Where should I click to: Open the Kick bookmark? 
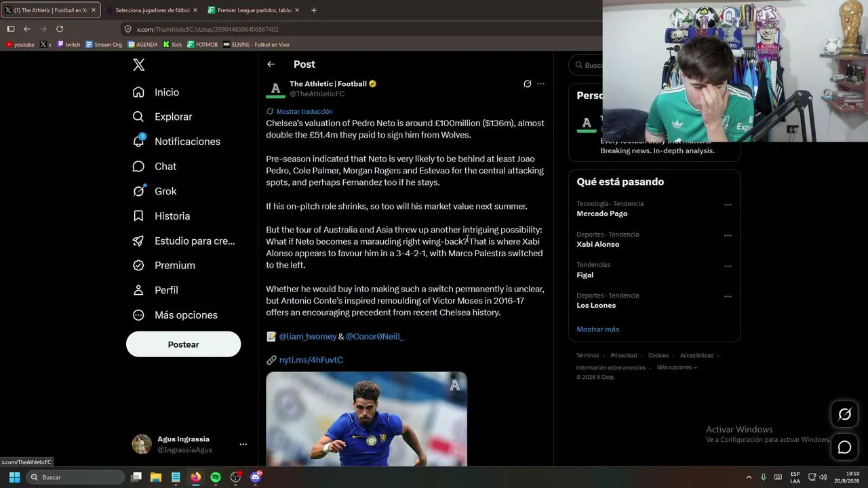pyautogui.click(x=172, y=45)
